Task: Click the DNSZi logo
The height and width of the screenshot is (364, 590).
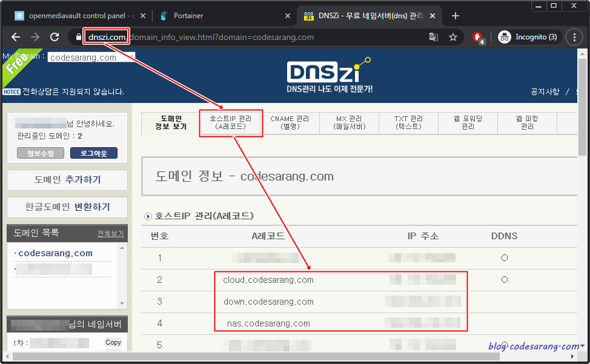Action: 328,74
